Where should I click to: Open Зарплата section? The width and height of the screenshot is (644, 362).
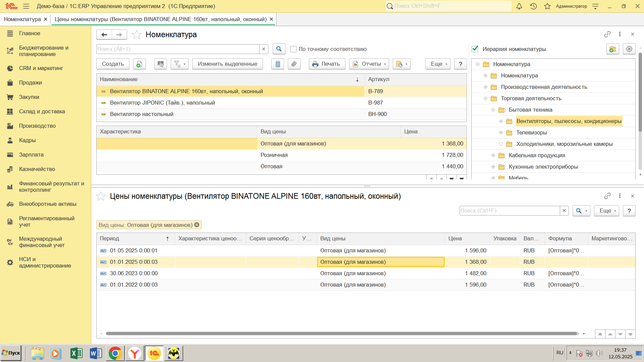(31, 155)
